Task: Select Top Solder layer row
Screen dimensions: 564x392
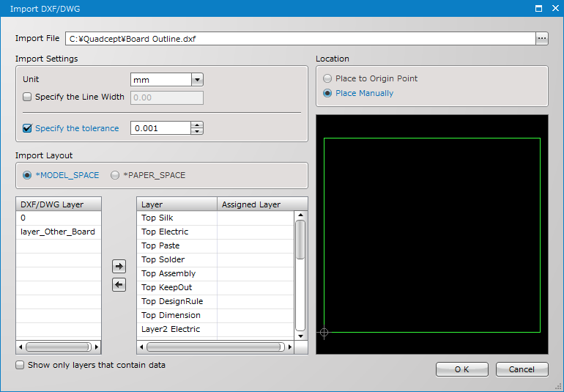Action: click(216, 259)
